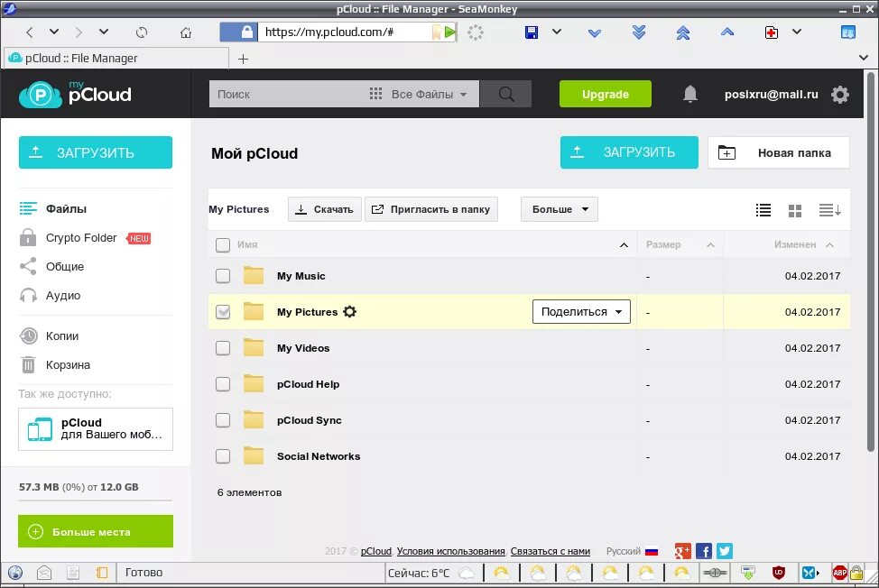Viewport: 879px width, 588px height.
Task: Sort by Имя column arrow
Action: 624,245
